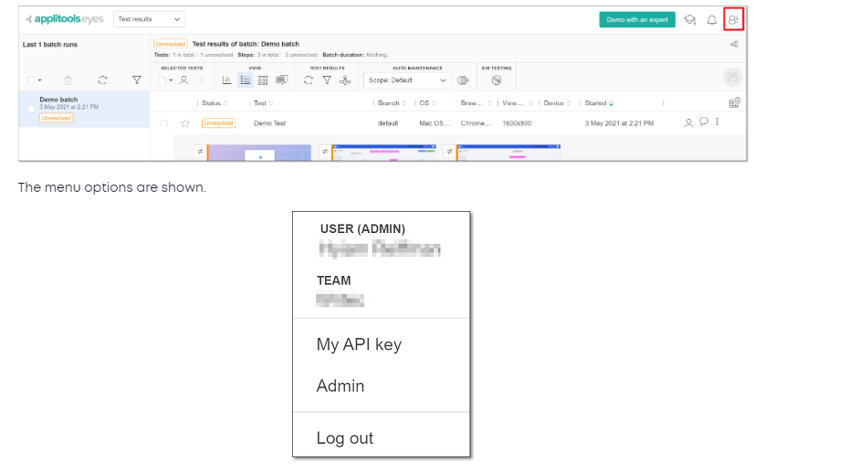Open the group-by results icon
Viewport: 868px width, 476px height.
[x=345, y=80]
